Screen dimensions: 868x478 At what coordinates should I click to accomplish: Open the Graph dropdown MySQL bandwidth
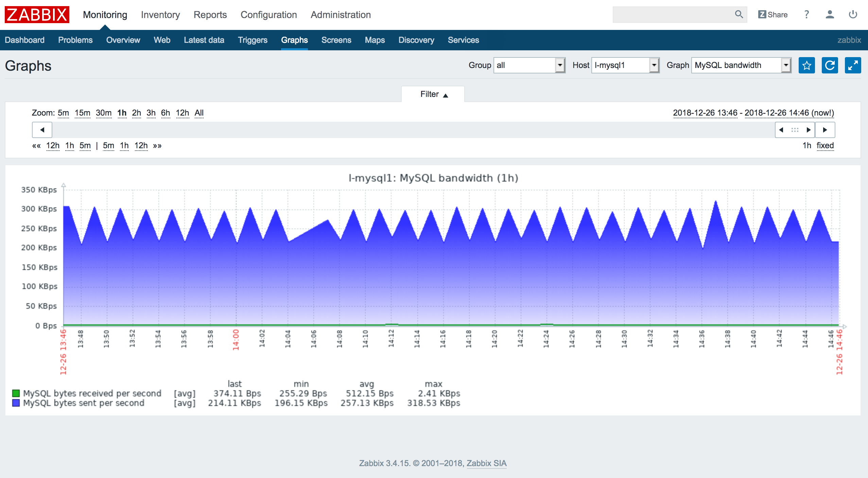742,65
